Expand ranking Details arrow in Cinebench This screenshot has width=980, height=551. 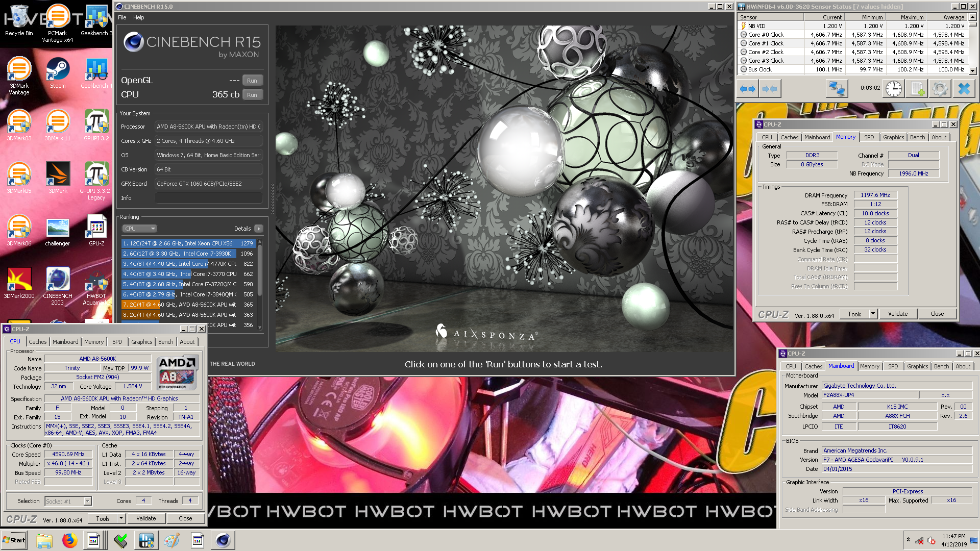pyautogui.click(x=259, y=229)
